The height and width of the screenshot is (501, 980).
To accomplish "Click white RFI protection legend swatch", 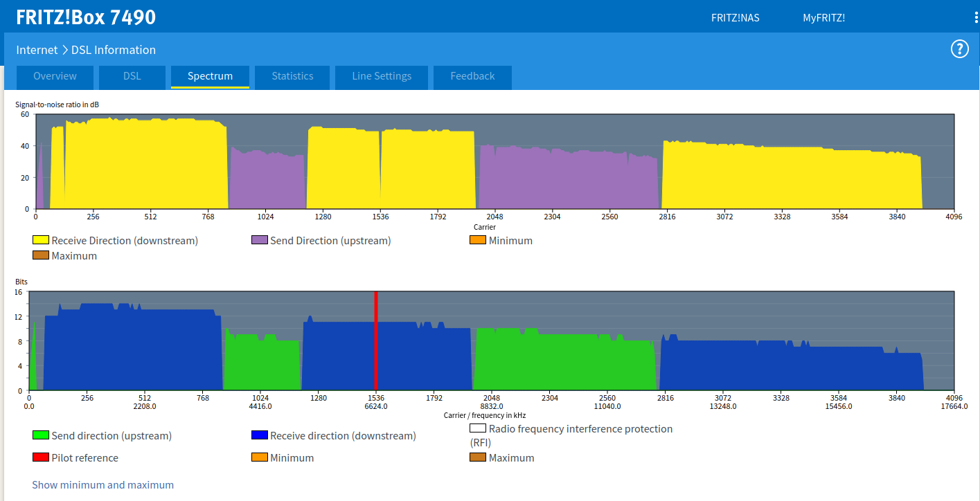I will pos(478,428).
